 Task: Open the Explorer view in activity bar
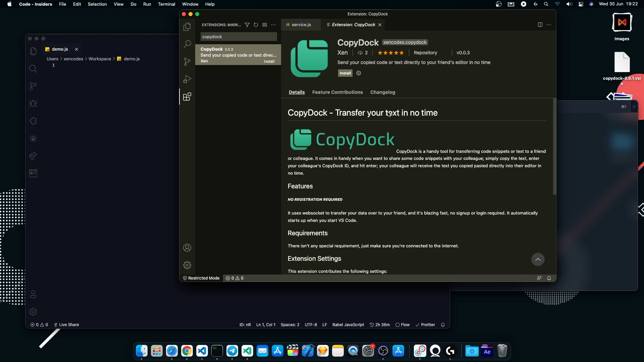pos(187,27)
